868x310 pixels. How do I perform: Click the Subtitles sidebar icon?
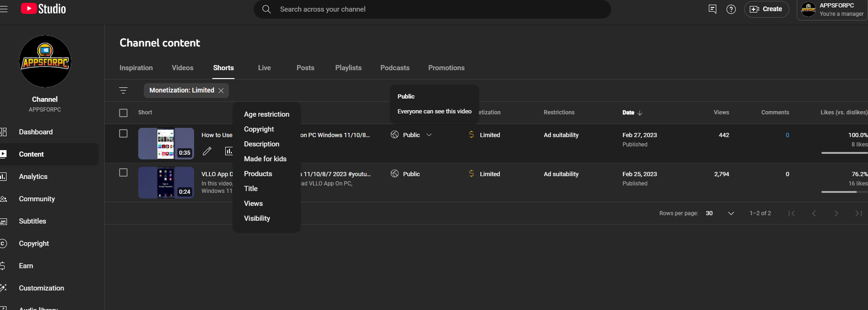3,221
